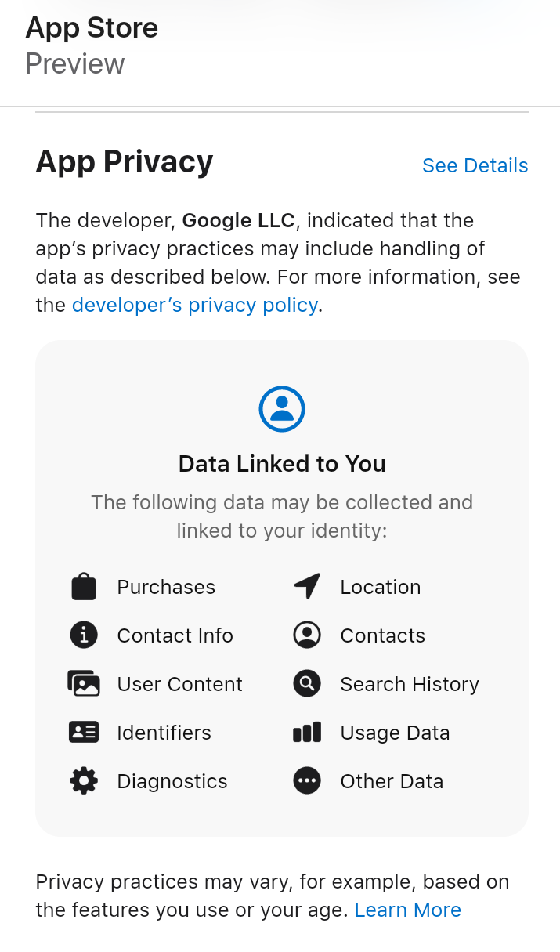Click the Google LLC developer name
Image resolution: width=560 pixels, height=952 pixels.
point(238,220)
